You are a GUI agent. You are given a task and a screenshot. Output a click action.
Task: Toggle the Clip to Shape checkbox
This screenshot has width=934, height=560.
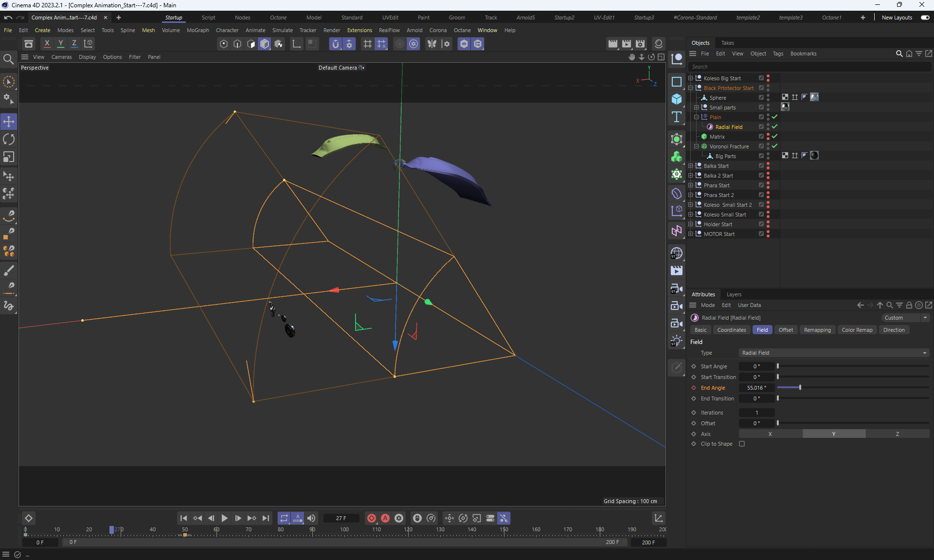742,444
